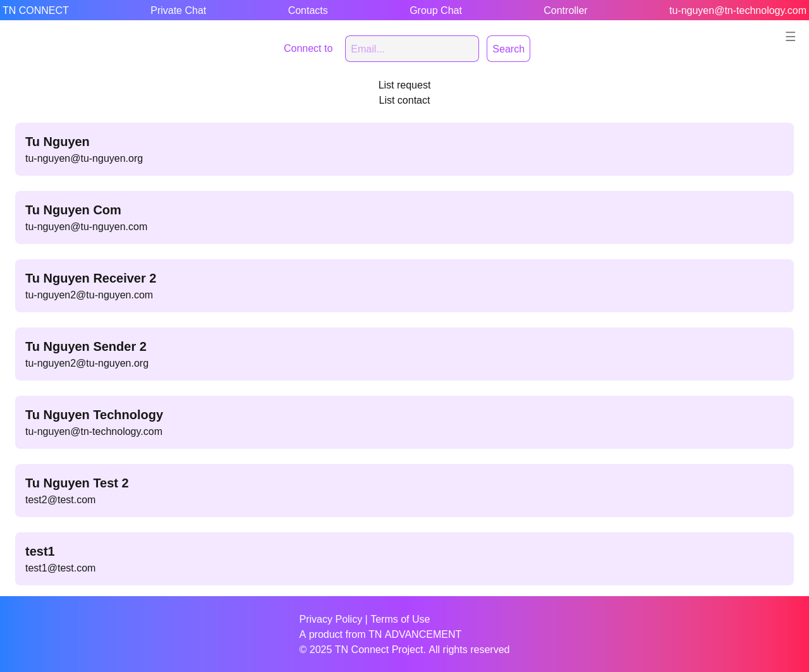Select the Tu Nguyen Com contact
Viewport: 809px width, 672px height.
pos(404,217)
